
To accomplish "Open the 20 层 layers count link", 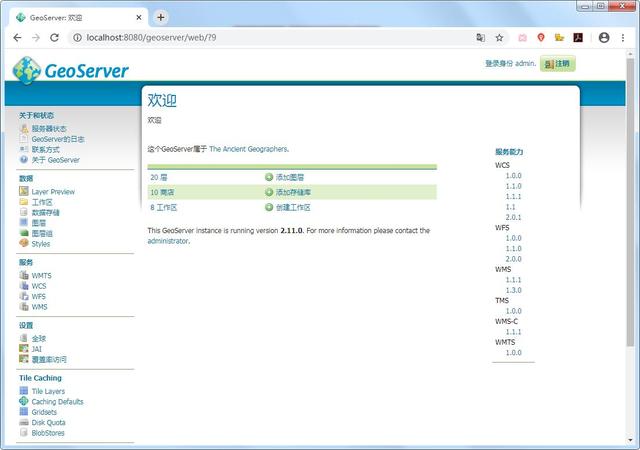I will (x=159, y=177).
